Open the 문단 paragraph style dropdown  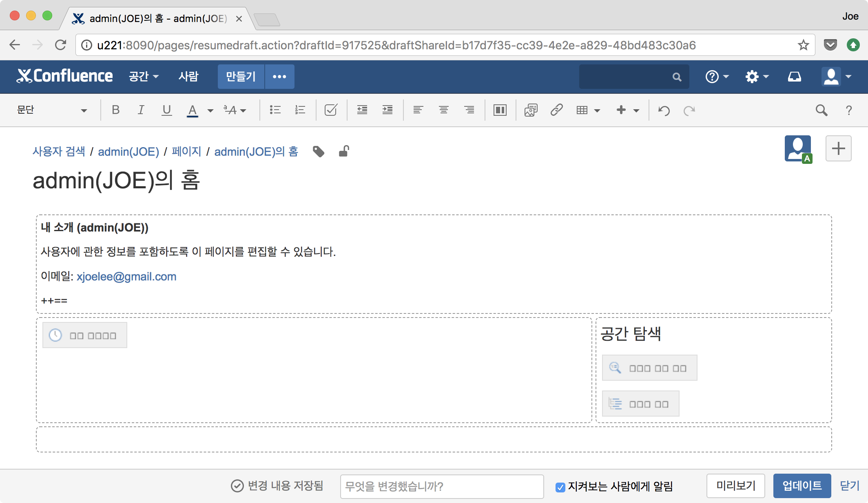point(52,110)
